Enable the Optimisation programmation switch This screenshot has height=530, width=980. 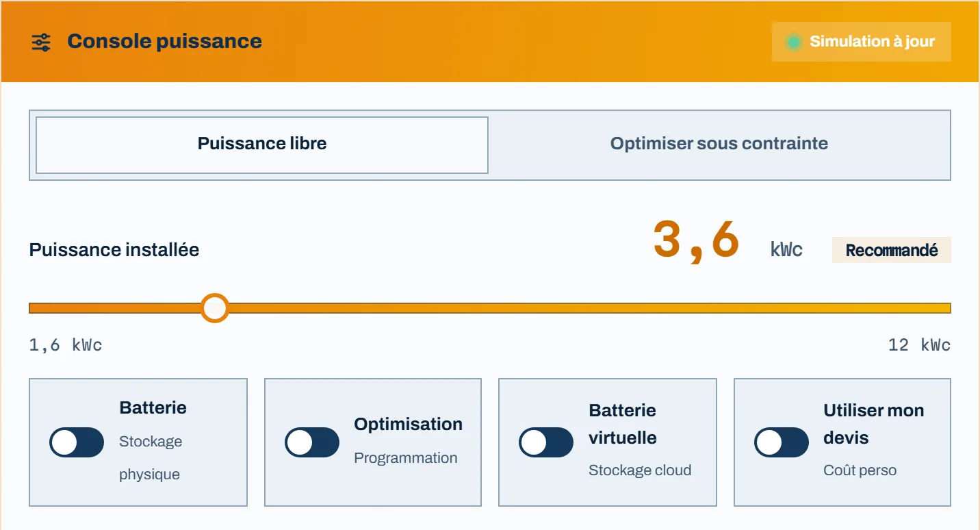(312, 442)
